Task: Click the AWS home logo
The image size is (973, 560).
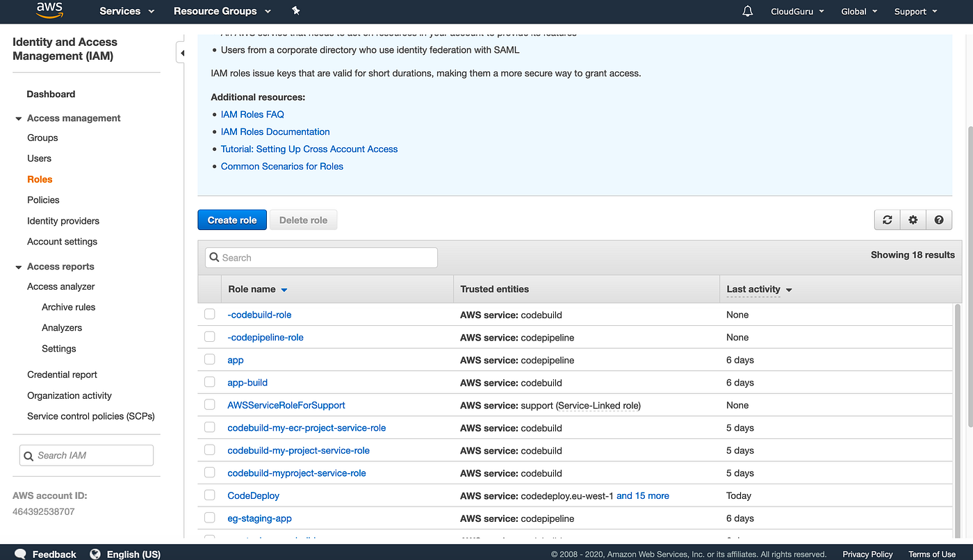Action: click(x=49, y=11)
